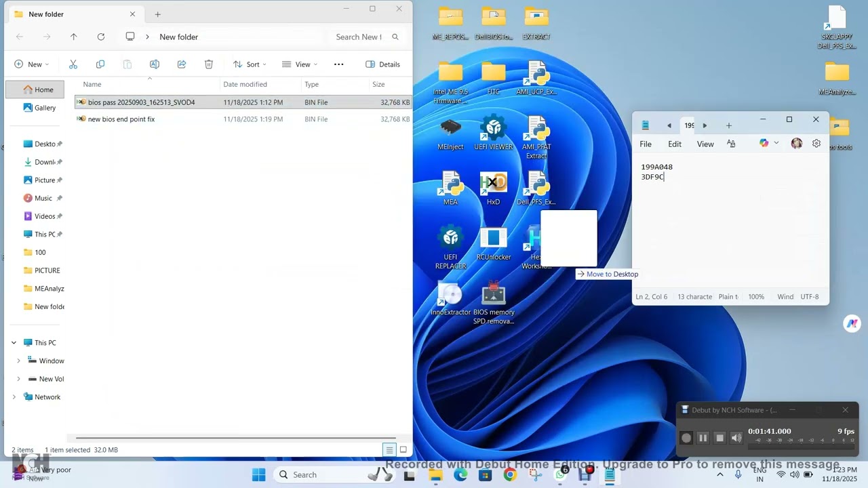Select the InnoExtractor desktop icon
The width and height of the screenshot is (868, 488).
450,299
